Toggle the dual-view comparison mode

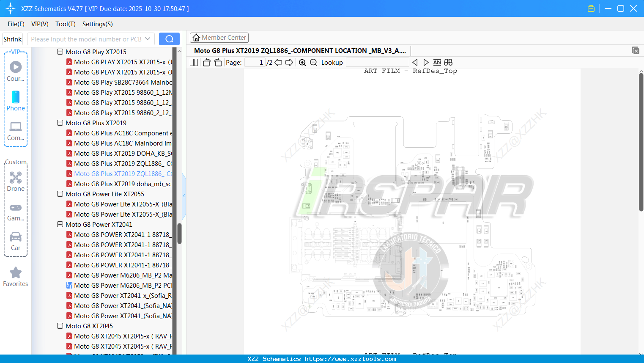point(448,62)
